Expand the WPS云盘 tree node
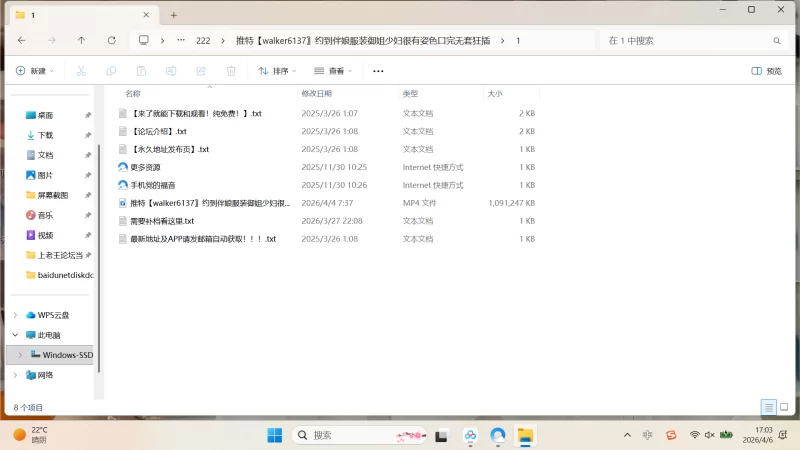This screenshot has height=450, width=800. pyautogui.click(x=15, y=315)
